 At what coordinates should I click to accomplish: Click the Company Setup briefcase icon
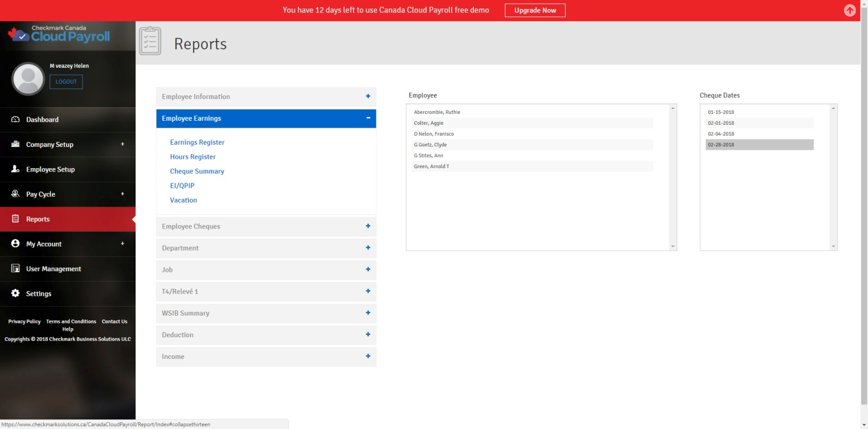point(15,145)
